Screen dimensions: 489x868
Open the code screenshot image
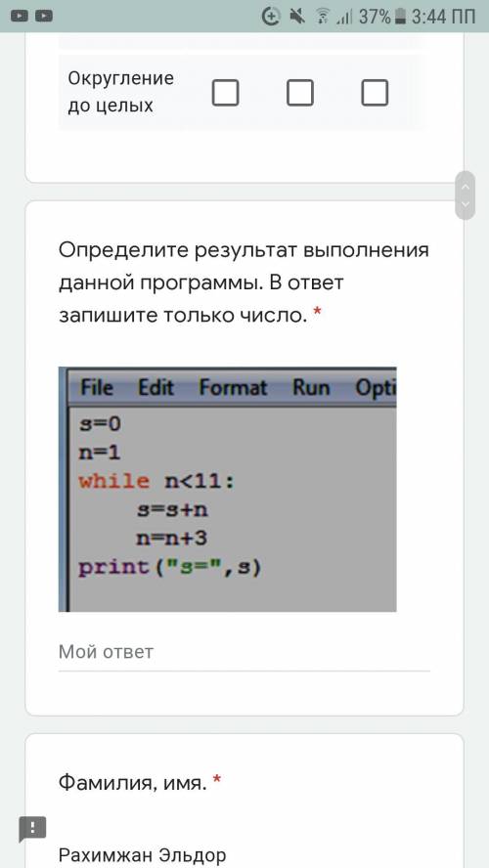coord(228,489)
